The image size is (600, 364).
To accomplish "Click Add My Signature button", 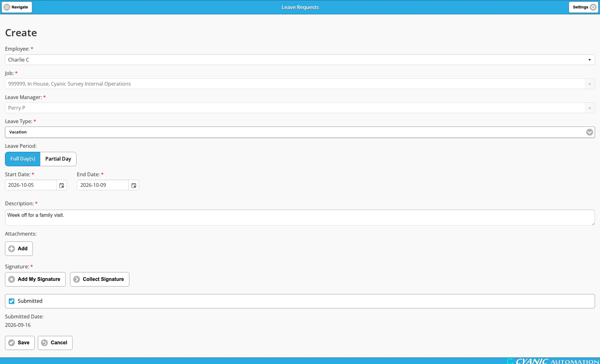I will pos(35,279).
